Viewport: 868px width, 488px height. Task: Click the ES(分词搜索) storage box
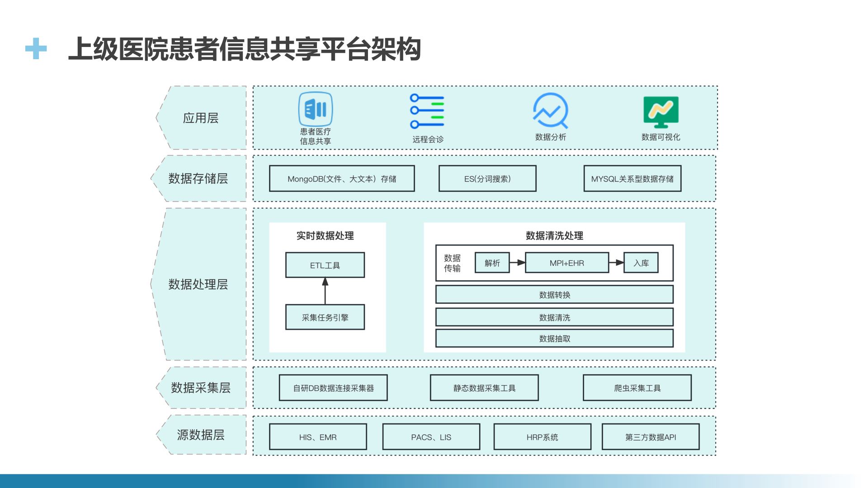[487, 178]
